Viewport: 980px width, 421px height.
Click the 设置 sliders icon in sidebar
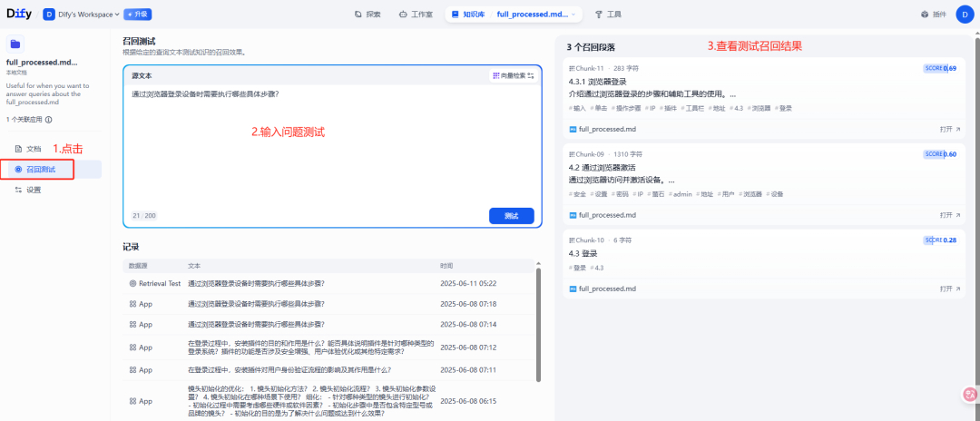18,190
